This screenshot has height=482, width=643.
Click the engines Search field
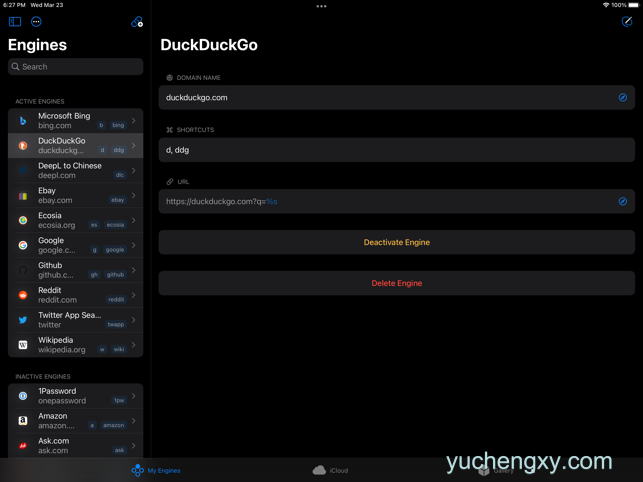pyautogui.click(x=75, y=66)
